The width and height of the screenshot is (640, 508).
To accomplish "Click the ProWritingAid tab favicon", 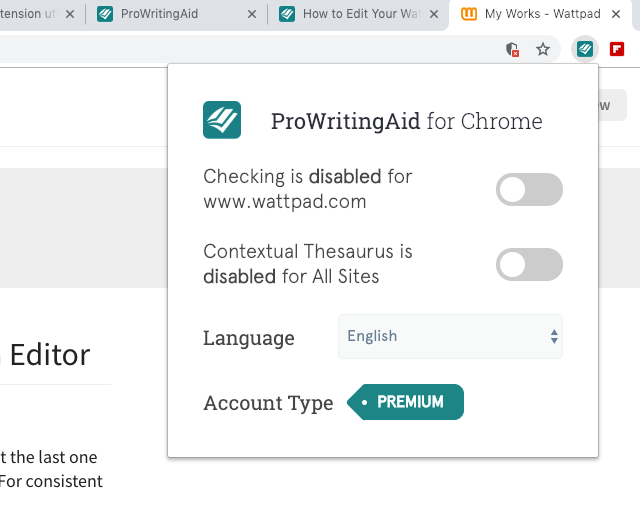I will (105, 14).
